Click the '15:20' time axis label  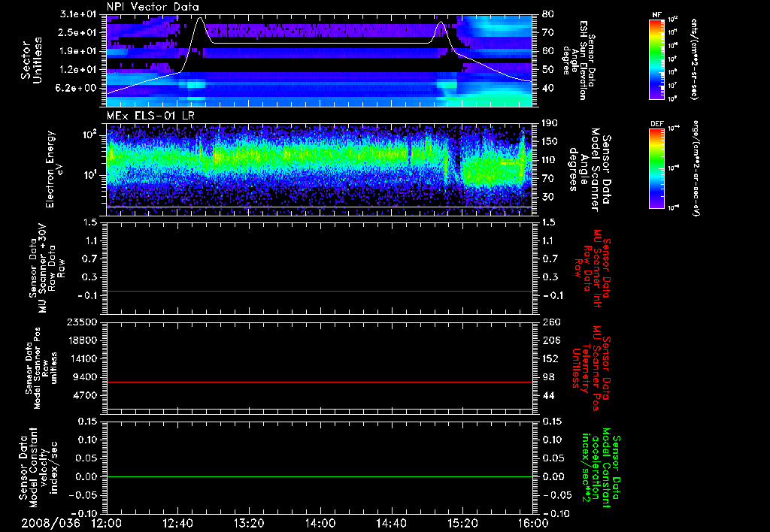click(x=462, y=523)
